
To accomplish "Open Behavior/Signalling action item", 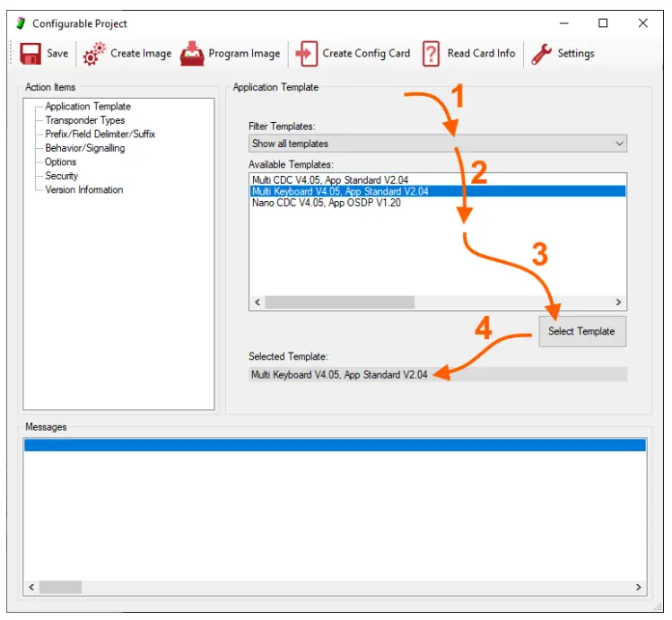I will pos(85,148).
